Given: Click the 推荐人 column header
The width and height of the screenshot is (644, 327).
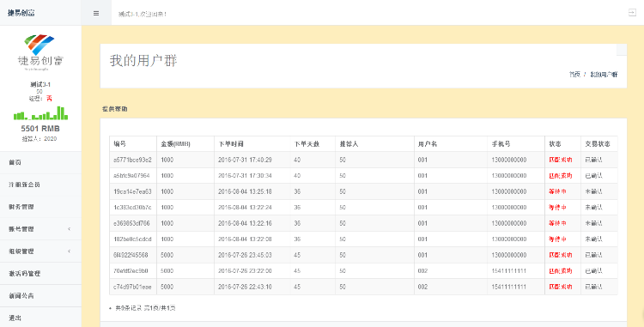Looking at the screenshot, I should tap(349, 144).
